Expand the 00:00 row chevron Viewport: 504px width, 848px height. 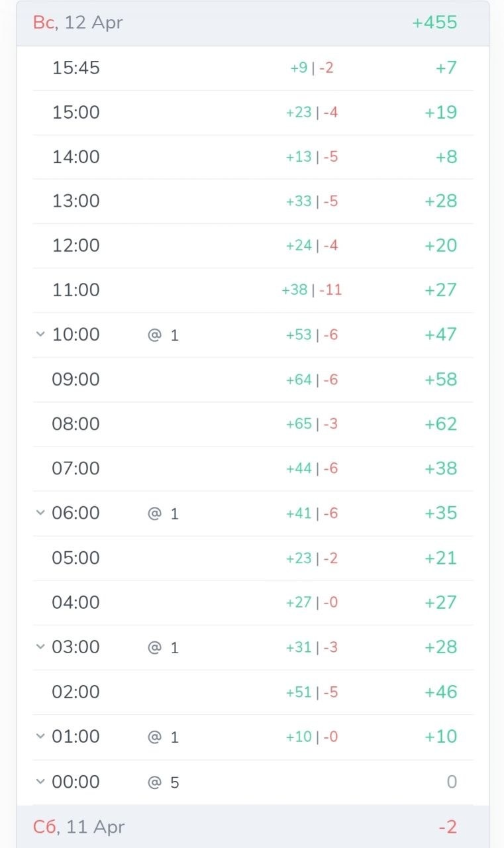[x=40, y=782]
